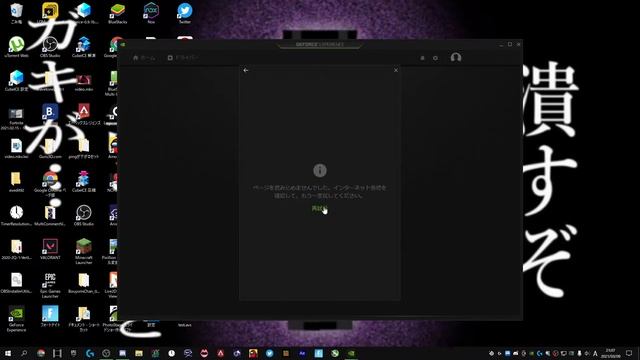
Task: Close the error panel with its X
Action: [396, 70]
